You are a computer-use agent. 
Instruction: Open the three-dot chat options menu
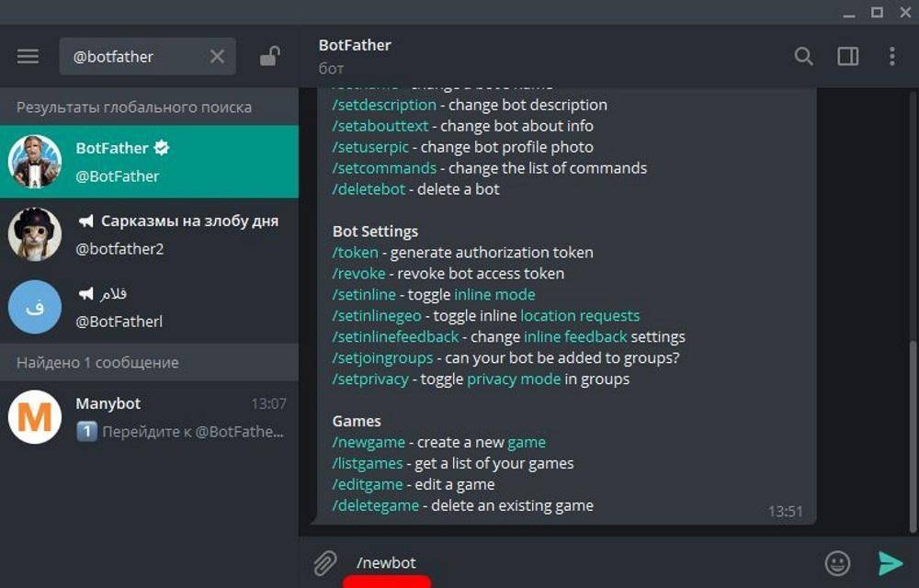pyautogui.click(x=892, y=56)
